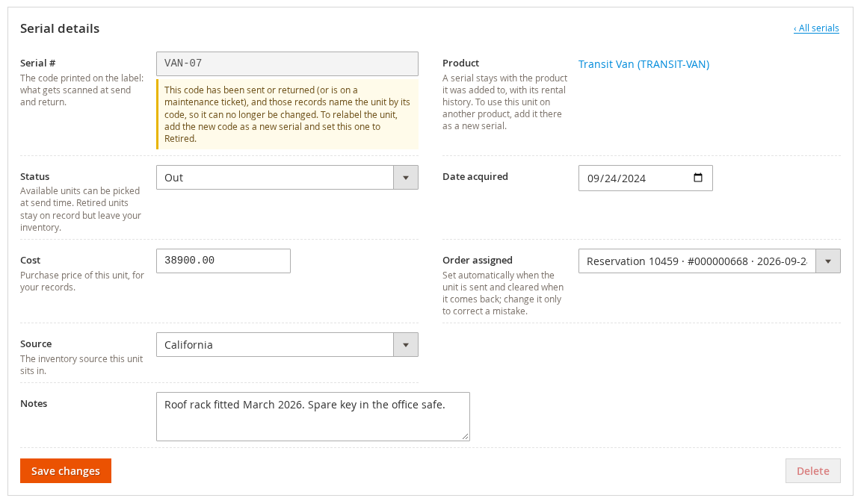Focus the Cost field showing 38900.00
This screenshot has height=504, width=861.
pyautogui.click(x=223, y=261)
